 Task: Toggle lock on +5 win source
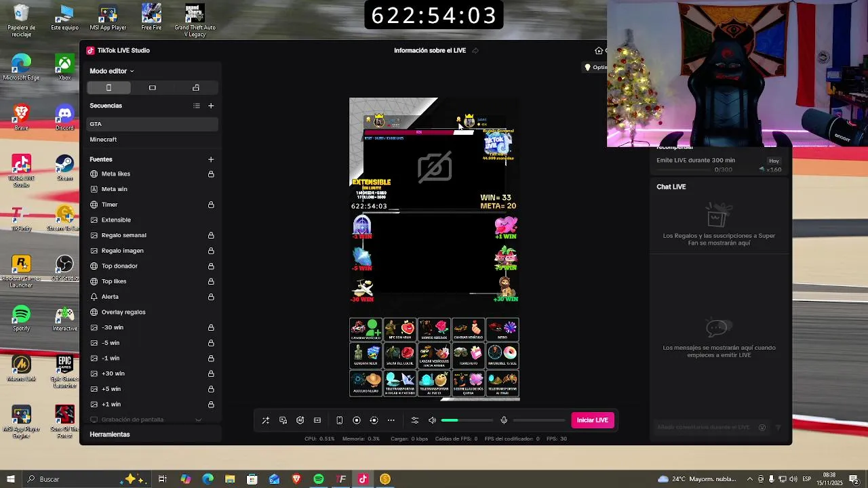click(x=211, y=389)
